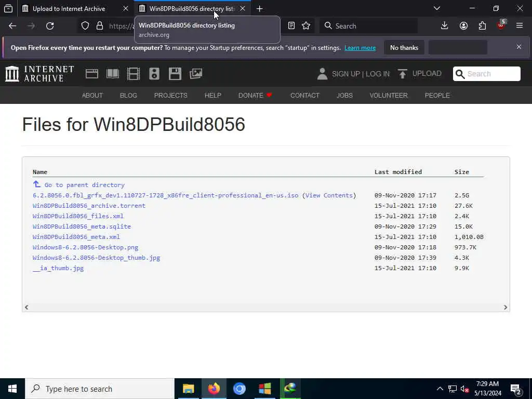Open the shield tracking protection icon

[85, 26]
